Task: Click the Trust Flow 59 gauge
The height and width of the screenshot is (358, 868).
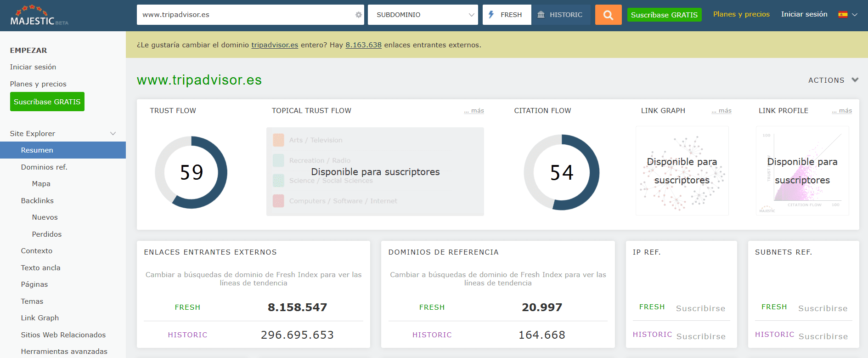Action: (x=191, y=172)
